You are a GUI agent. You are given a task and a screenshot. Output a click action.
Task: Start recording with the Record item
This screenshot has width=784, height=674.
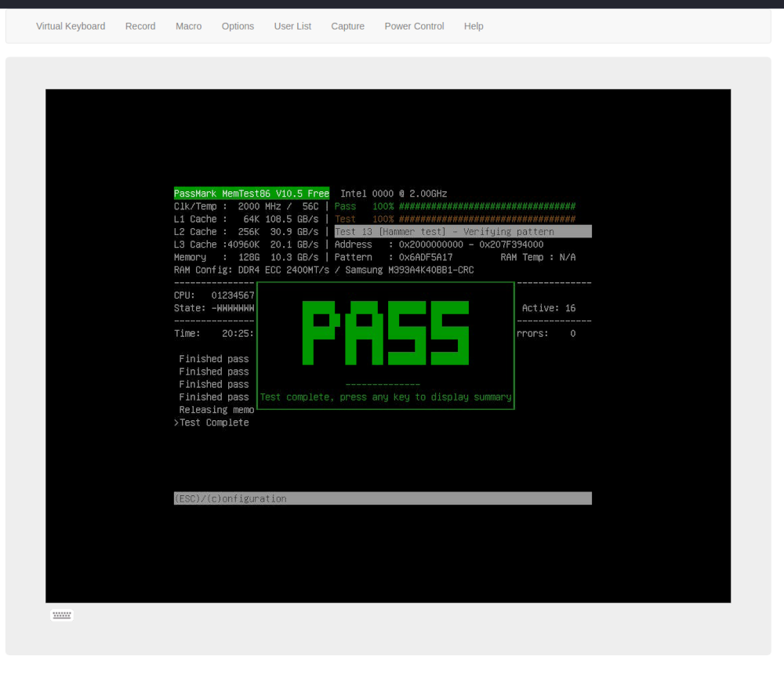coord(140,26)
